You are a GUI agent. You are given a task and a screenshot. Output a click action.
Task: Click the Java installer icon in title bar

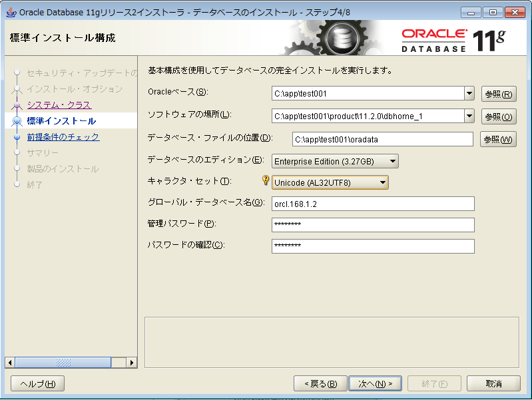click(x=11, y=12)
